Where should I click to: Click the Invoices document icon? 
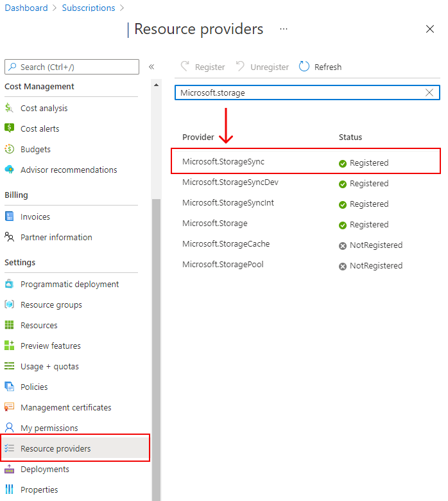click(9, 216)
